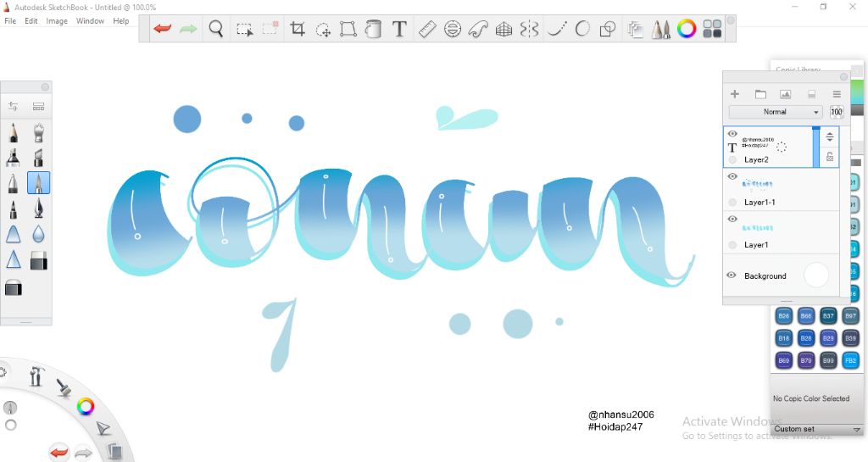Toggle the Copic Library window
Image resolution: width=868 pixels, height=462 pixels.
point(712,29)
